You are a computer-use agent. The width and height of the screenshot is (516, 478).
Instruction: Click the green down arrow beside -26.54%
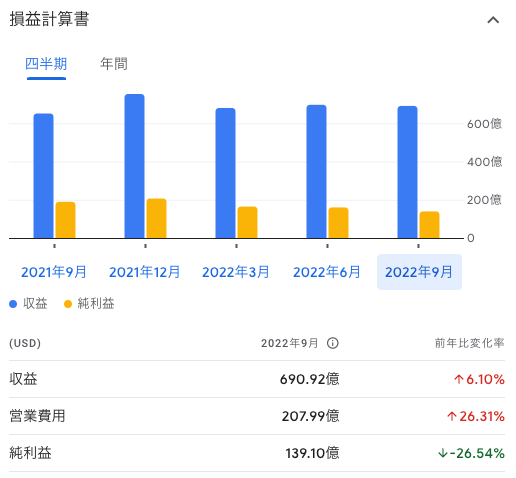point(443,453)
